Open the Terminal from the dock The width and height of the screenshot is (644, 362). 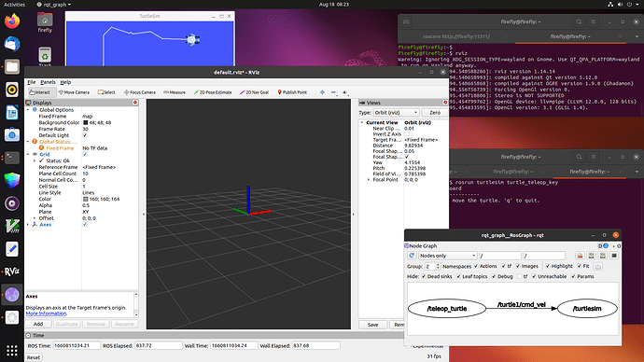(x=12, y=158)
